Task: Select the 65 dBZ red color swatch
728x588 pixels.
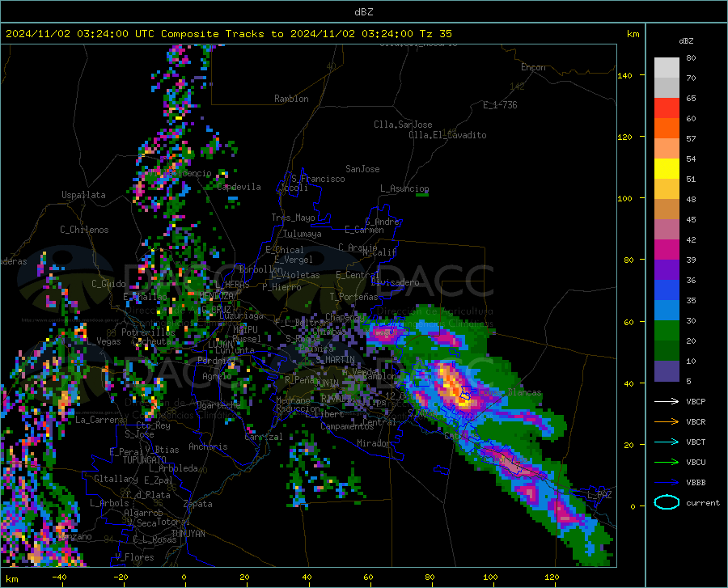Action: [x=667, y=108]
